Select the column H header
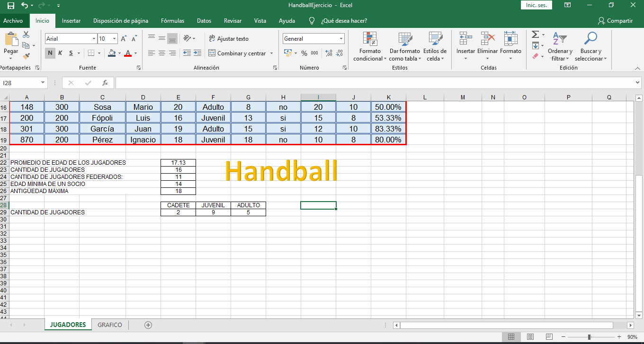 coord(283,97)
